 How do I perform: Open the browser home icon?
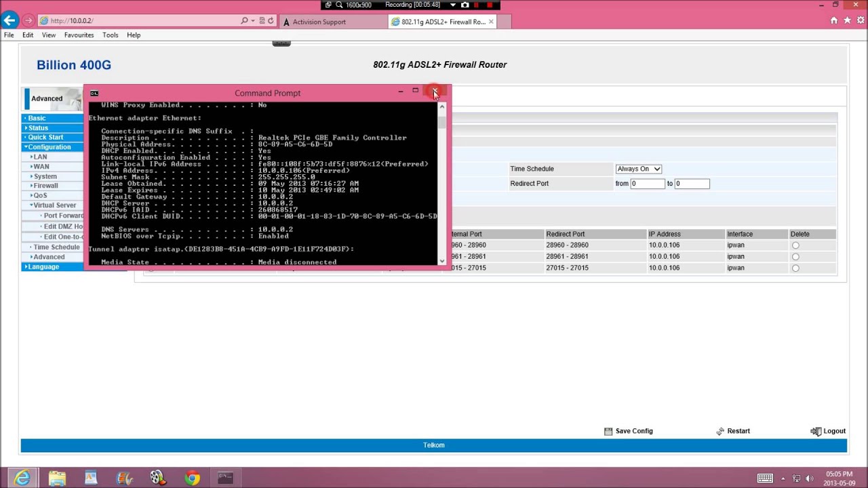pyautogui.click(x=833, y=21)
